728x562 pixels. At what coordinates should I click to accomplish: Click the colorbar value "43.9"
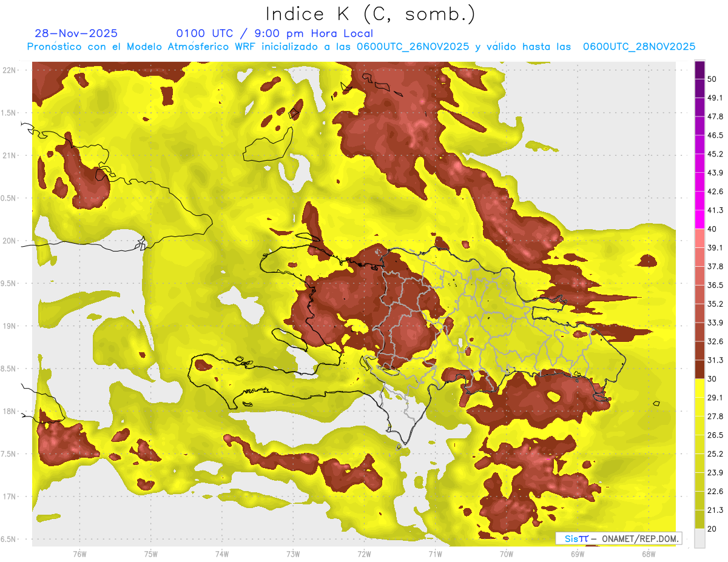pyautogui.click(x=715, y=173)
